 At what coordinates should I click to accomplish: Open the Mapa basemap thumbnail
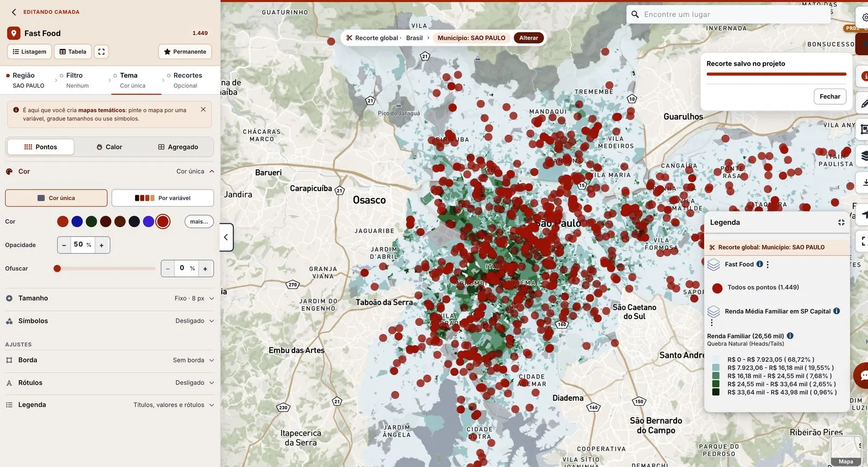point(846,451)
